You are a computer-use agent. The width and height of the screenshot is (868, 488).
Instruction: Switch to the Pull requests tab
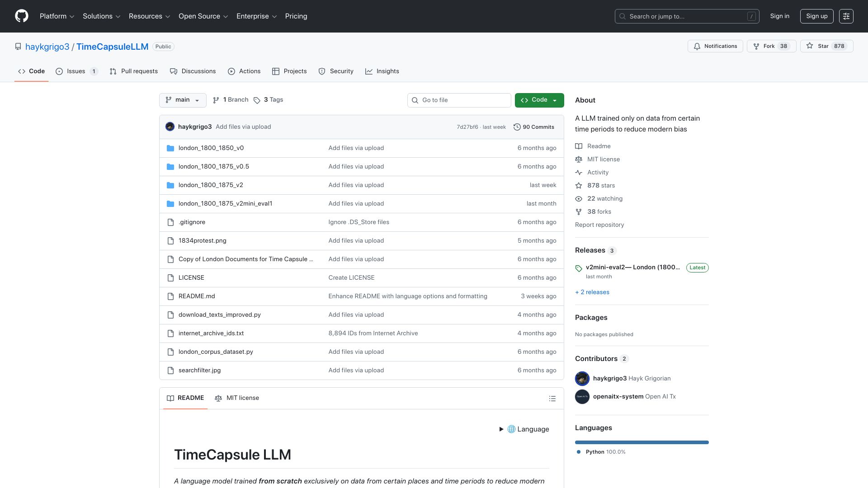[x=134, y=71]
